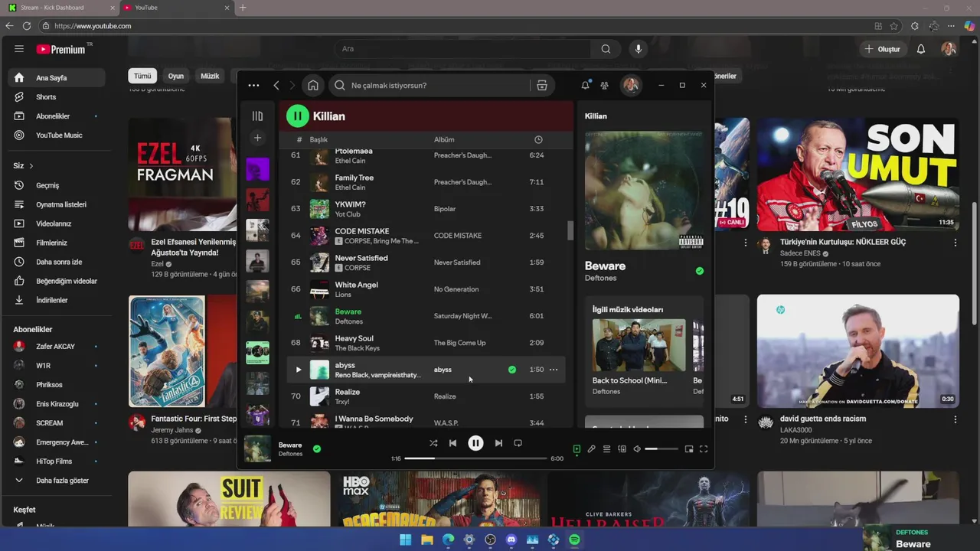This screenshot has height=551, width=980.
Task: Sort playlist by duration clock icon
Action: 538,140
